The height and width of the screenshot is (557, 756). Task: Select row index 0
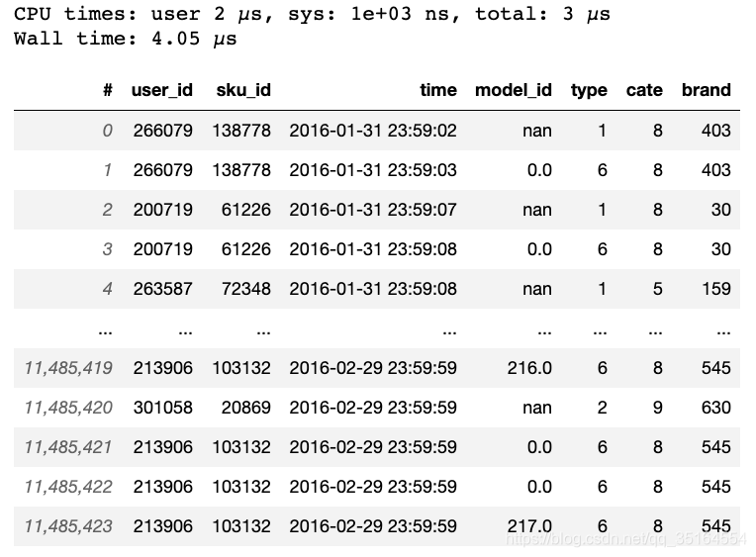[107, 131]
